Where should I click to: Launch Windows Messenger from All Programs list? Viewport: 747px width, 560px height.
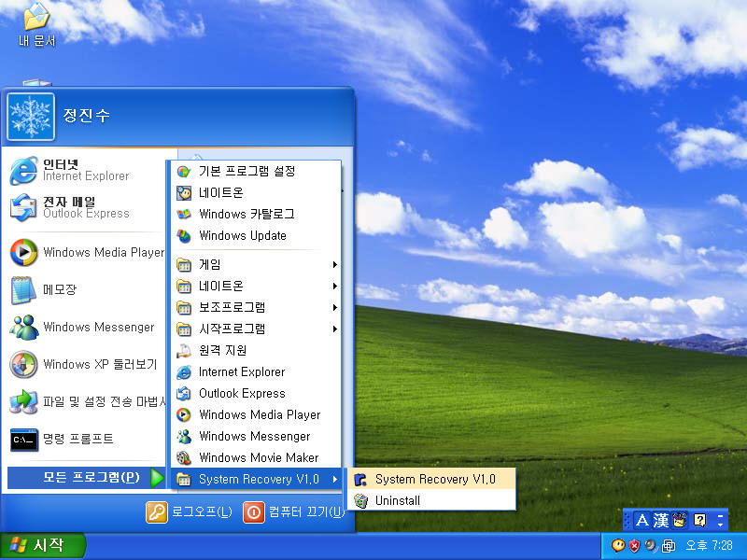256,436
